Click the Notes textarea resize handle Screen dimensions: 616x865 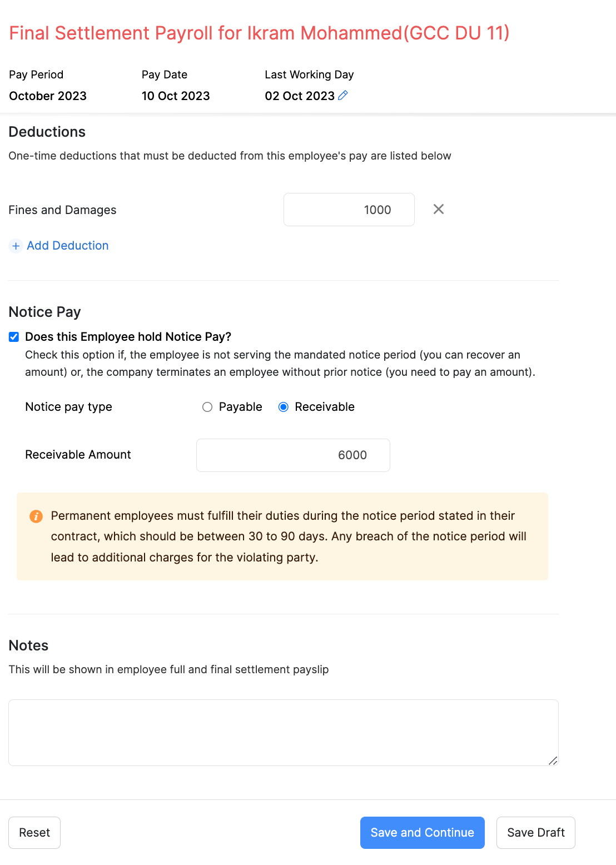pos(553,760)
